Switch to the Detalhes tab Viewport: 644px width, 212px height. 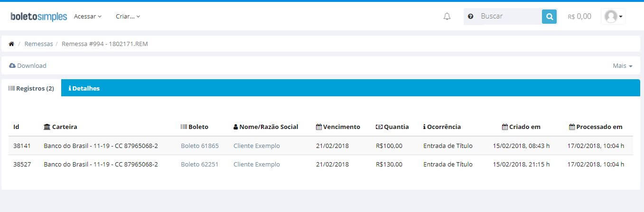point(84,88)
